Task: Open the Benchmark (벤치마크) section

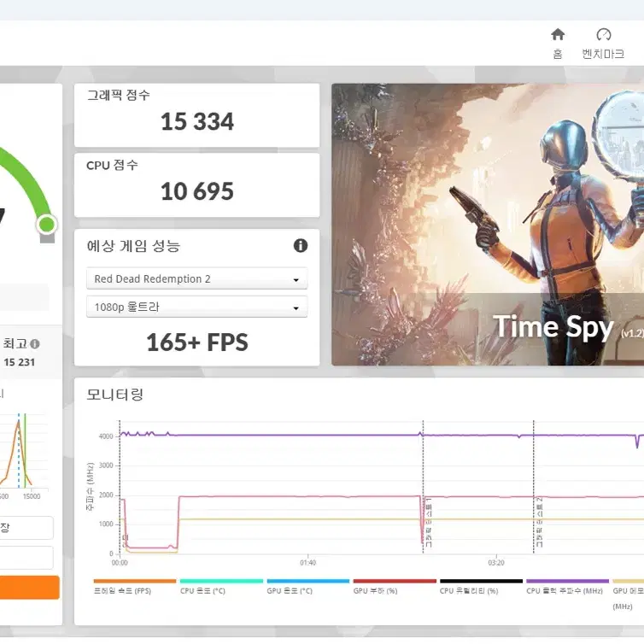Action: [603, 43]
